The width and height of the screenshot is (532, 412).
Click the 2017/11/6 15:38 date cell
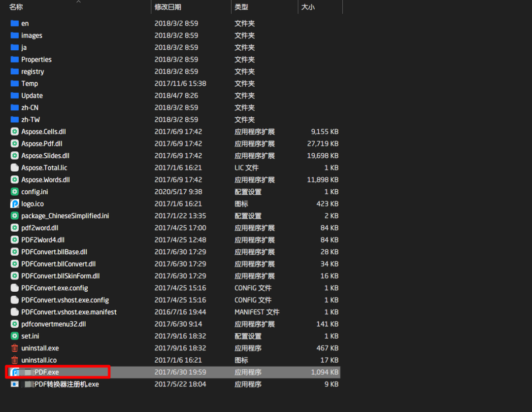click(180, 83)
